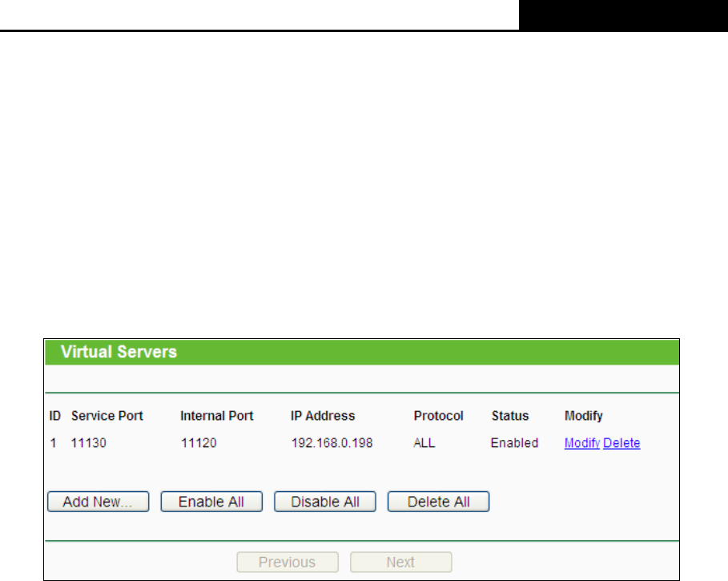Screen dimensions: 728x581
Task: Click the Internal Port column header
Action: 217,416
